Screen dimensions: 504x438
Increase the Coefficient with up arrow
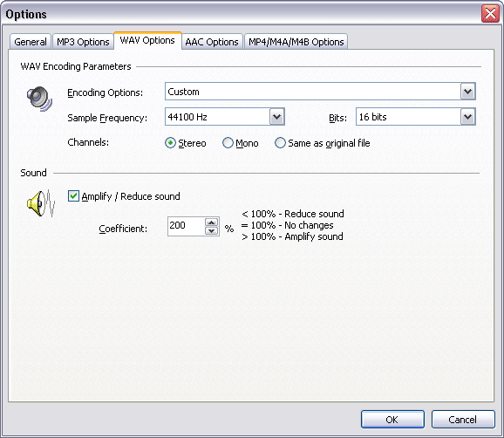(x=211, y=222)
